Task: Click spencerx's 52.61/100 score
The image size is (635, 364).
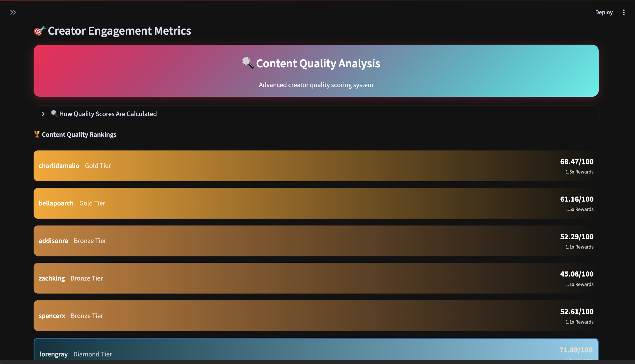Action: point(576,312)
